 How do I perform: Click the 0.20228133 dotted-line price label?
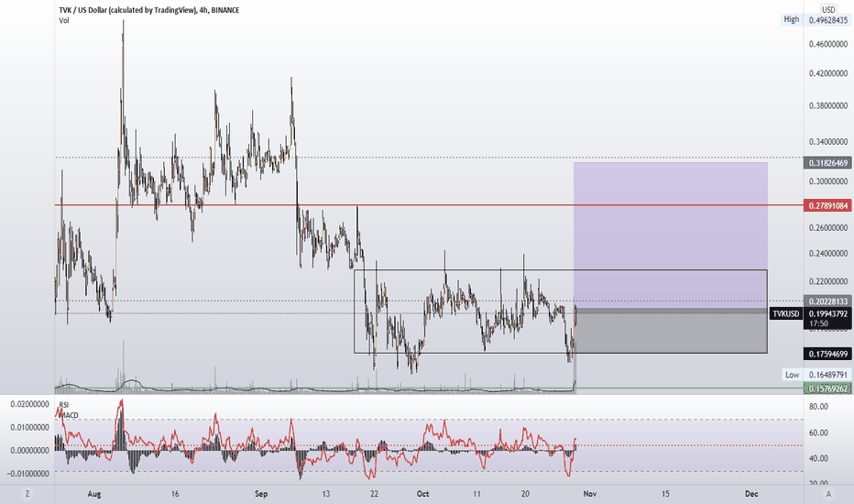[828, 301]
